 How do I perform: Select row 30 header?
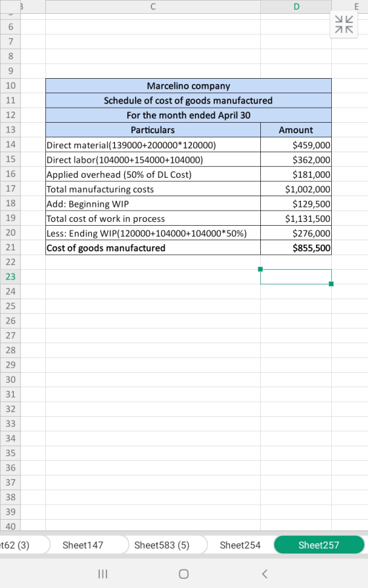pyautogui.click(x=11, y=379)
